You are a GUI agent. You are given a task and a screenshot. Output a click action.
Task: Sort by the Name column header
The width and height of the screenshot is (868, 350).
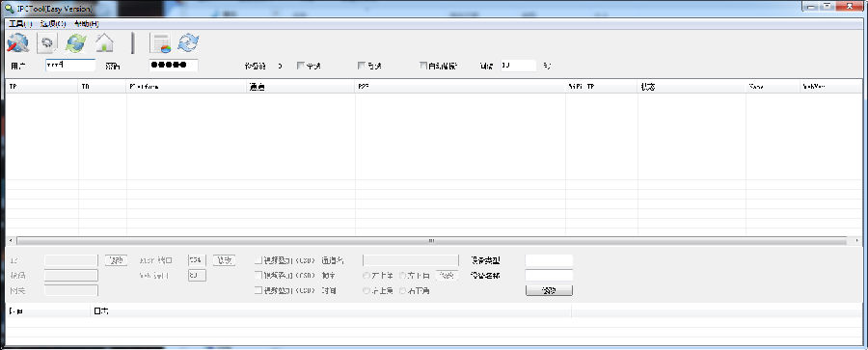click(773, 87)
